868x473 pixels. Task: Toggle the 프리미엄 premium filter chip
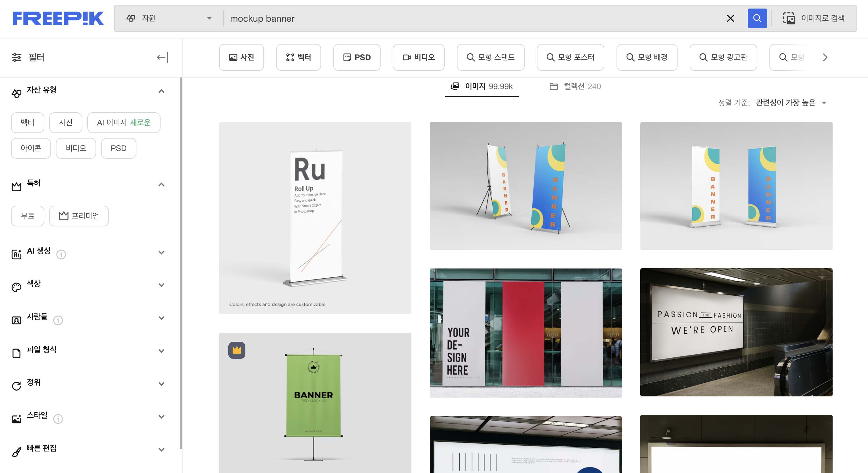79,216
